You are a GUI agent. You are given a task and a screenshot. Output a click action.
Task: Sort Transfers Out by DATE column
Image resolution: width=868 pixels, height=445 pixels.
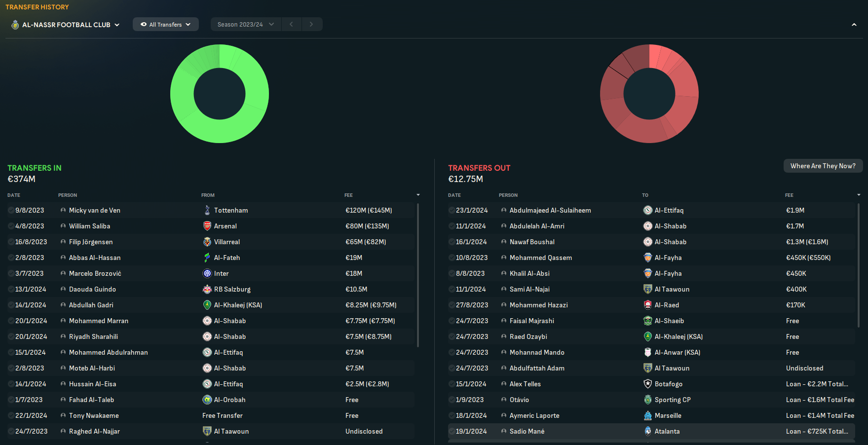pos(454,195)
